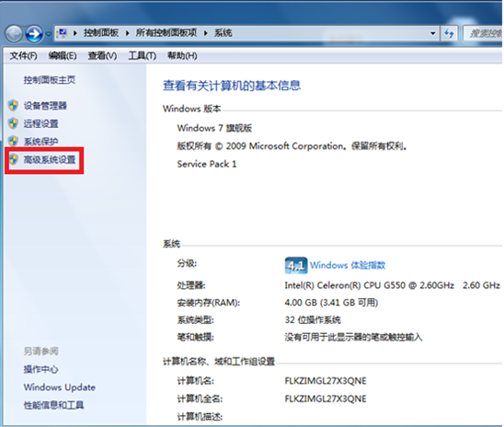Click shield icon next to 设备管理器
Image resolution: width=504 pixels, height=427 pixels.
[x=13, y=106]
